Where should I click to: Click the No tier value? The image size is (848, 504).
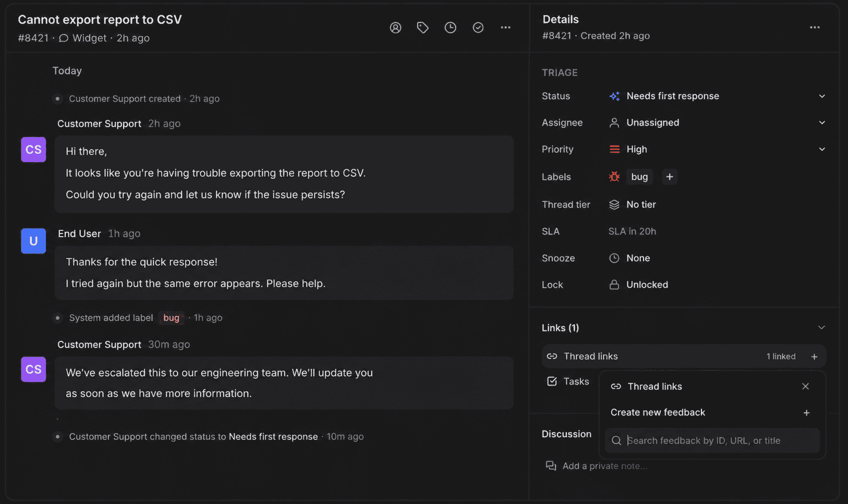click(x=641, y=204)
